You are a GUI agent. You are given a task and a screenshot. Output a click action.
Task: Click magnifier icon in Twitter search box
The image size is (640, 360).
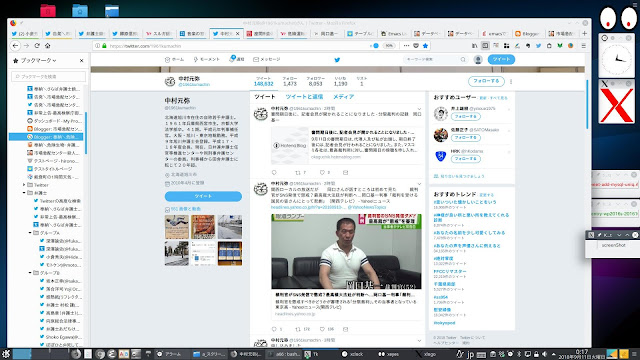pos(463,60)
